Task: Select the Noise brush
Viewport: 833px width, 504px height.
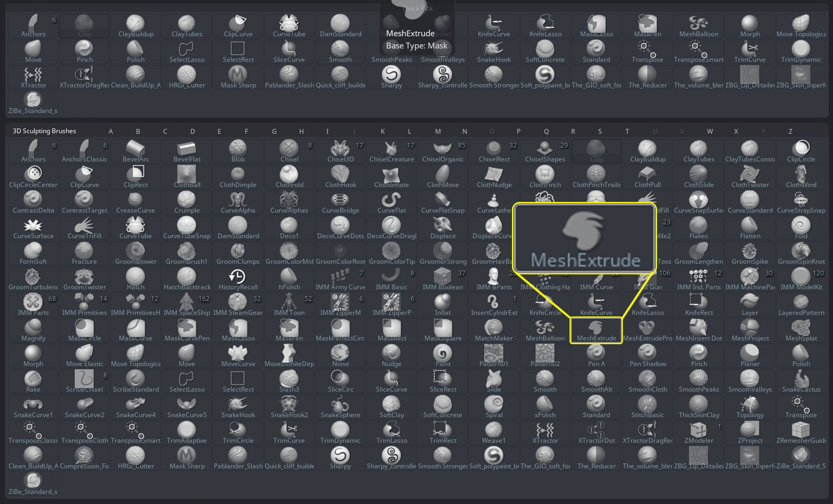Action: pyautogui.click(x=340, y=356)
